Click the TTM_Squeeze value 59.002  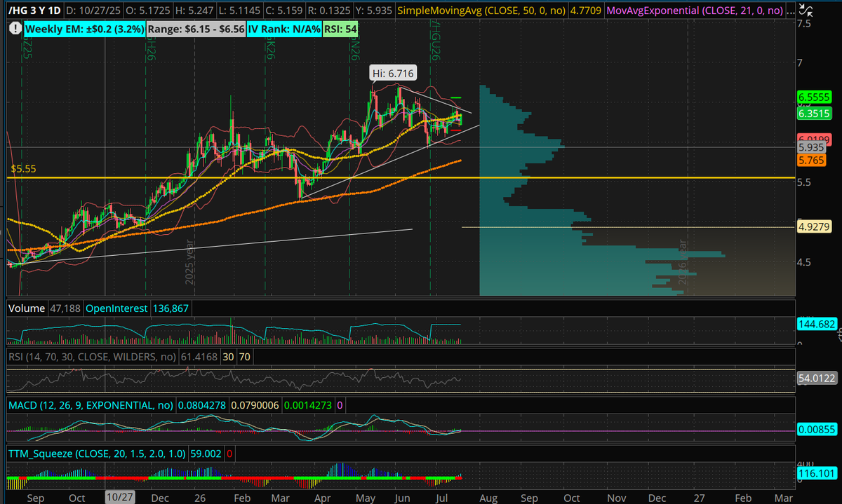(x=206, y=454)
